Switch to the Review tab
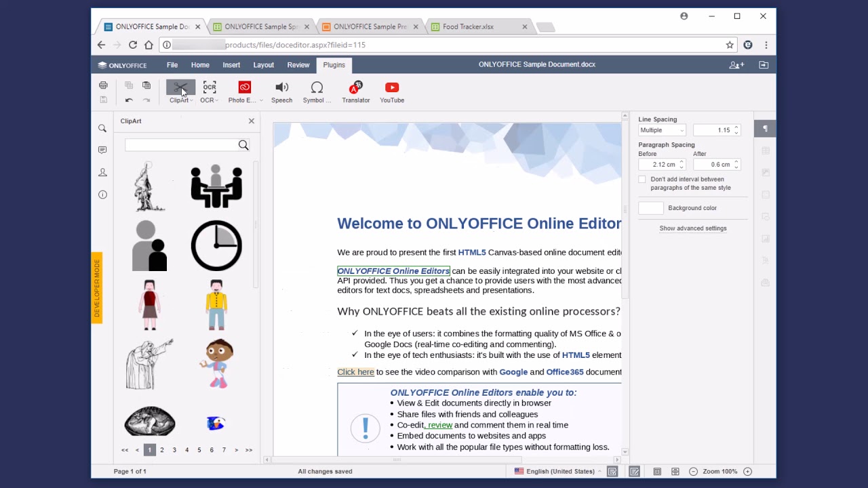This screenshot has height=488, width=868. point(298,65)
